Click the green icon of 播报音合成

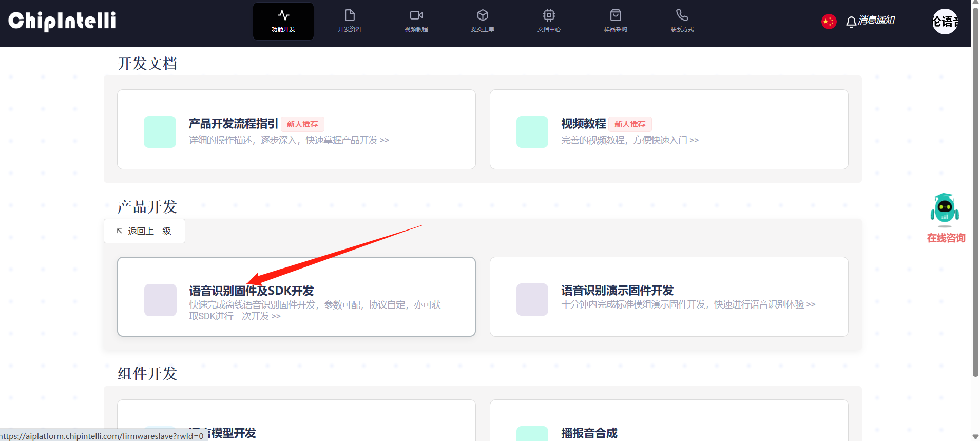pos(532,433)
